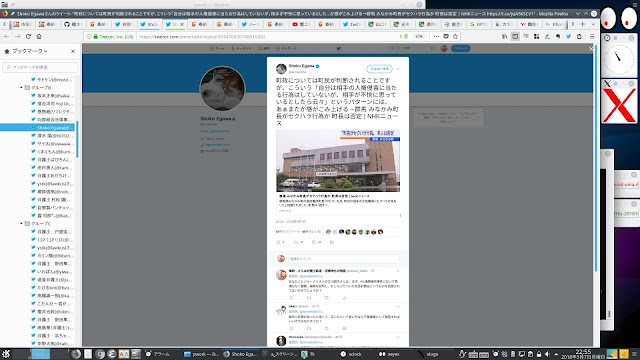The height and width of the screenshot is (360, 640).
Task: Go back with the browser back arrow
Action: (x=7, y=36)
